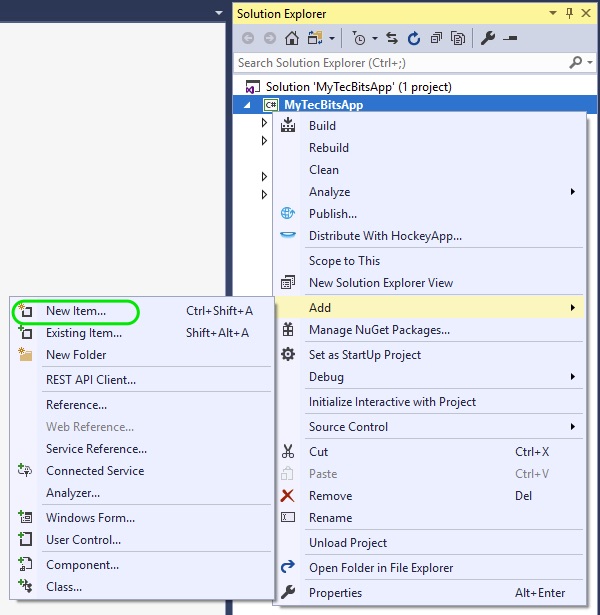Select Rename in the context menu
The image size is (600, 615).
click(x=429, y=518)
